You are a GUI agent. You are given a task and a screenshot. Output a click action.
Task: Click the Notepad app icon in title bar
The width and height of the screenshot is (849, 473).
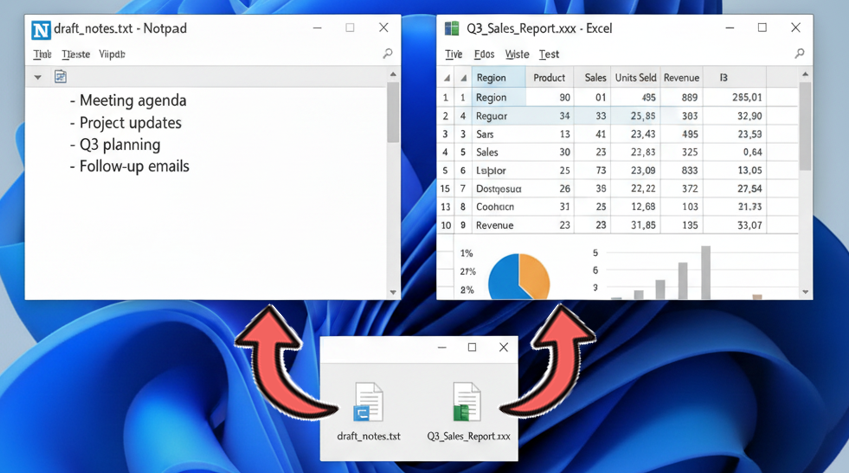point(40,29)
